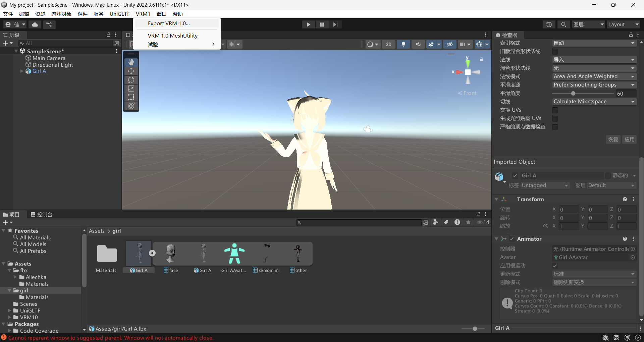Toggle 生成光照贴图 UVs checkbox

pyautogui.click(x=555, y=119)
